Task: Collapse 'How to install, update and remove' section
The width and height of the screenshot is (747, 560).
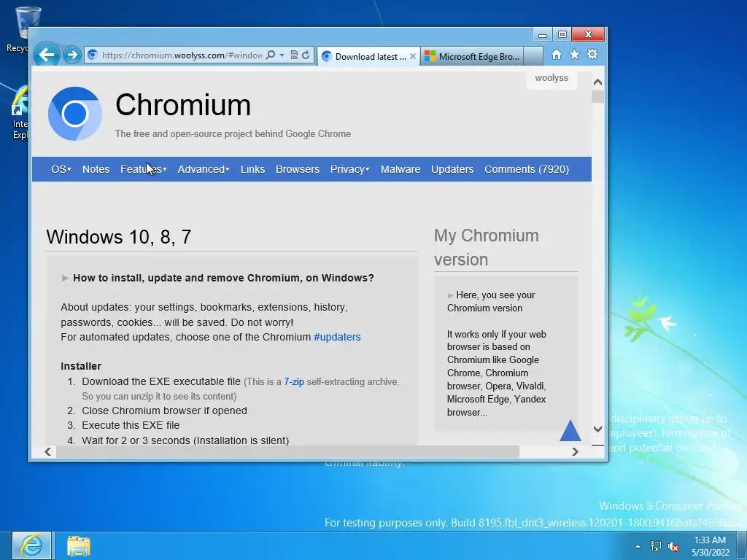Action: [x=217, y=278]
